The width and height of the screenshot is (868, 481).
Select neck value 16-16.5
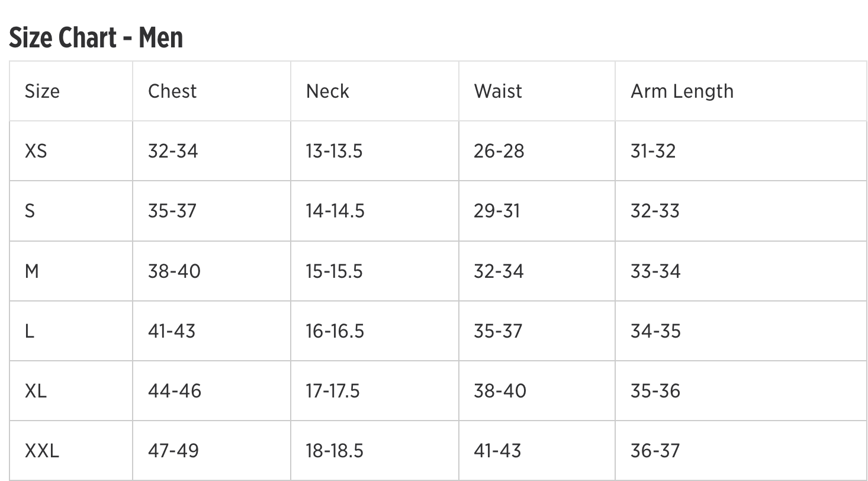[x=335, y=331]
